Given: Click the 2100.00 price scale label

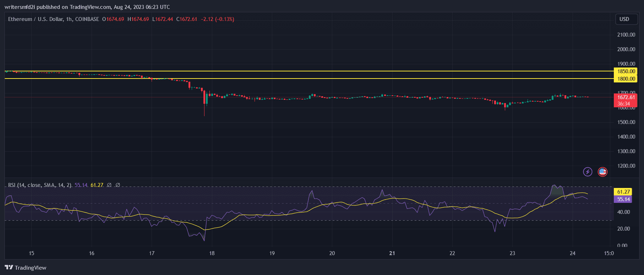Looking at the screenshot, I should [626, 35].
